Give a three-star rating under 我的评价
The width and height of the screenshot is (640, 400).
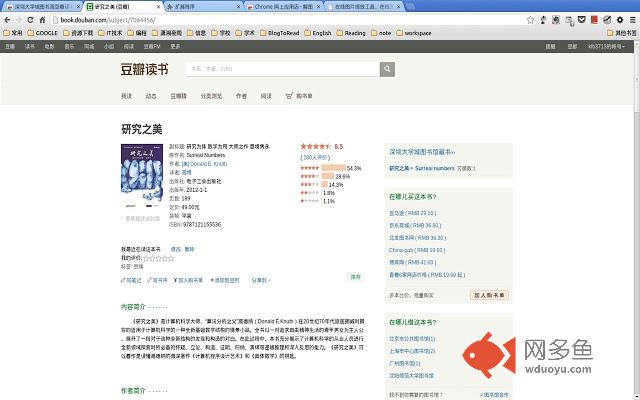pos(159,258)
